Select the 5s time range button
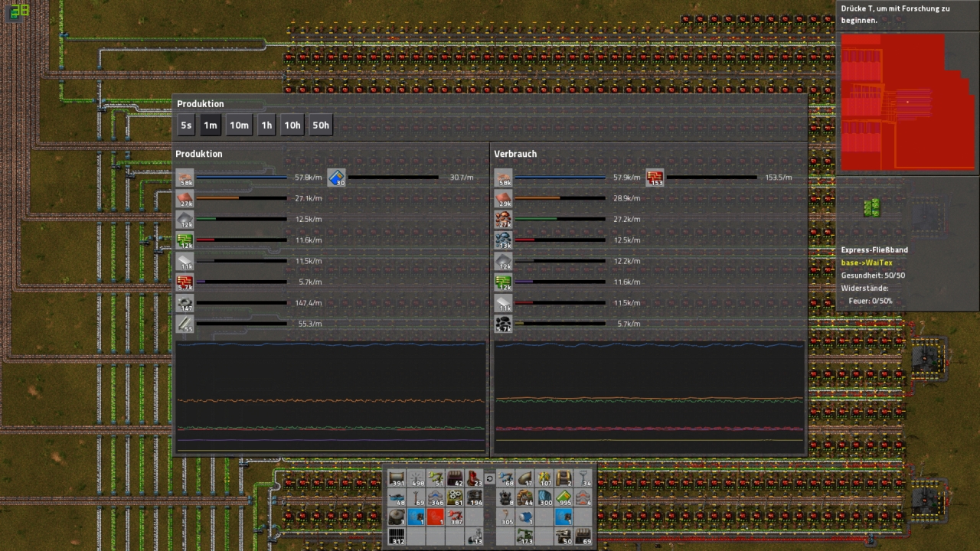The height and width of the screenshot is (551, 980). pos(185,126)
